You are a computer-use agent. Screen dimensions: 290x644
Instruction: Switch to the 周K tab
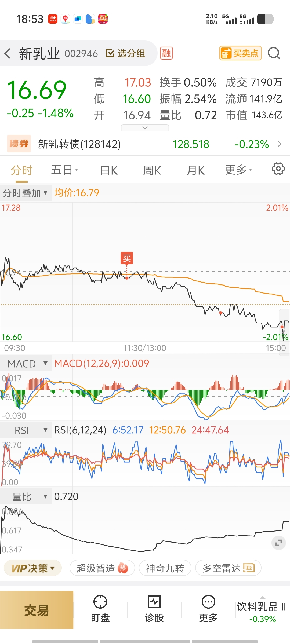click(152, 170)
